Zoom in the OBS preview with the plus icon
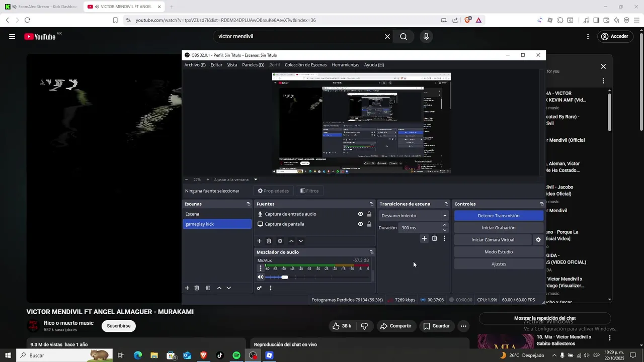644x362 pixels. (208, 179)
